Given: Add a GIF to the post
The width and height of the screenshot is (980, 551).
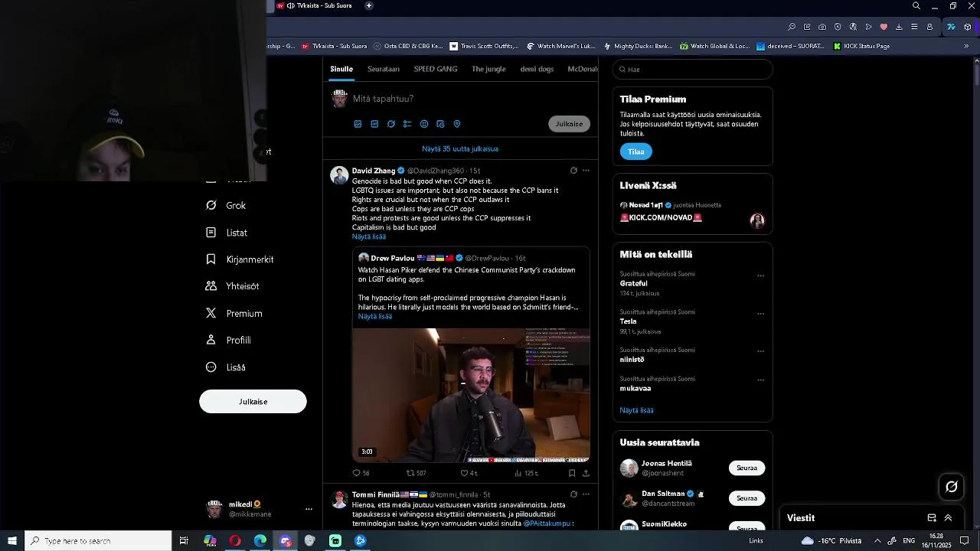Looking at the screenshot, I should [x=374, y=124].
